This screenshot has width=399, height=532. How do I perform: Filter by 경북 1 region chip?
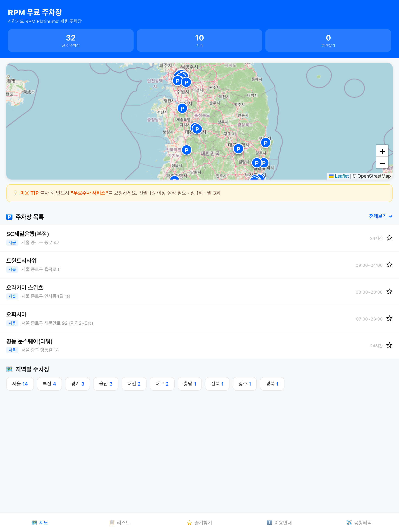coord(272,384)
